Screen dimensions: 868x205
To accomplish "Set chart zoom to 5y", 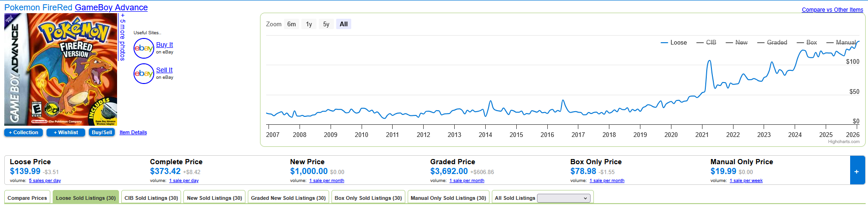I will coord(326,24).
